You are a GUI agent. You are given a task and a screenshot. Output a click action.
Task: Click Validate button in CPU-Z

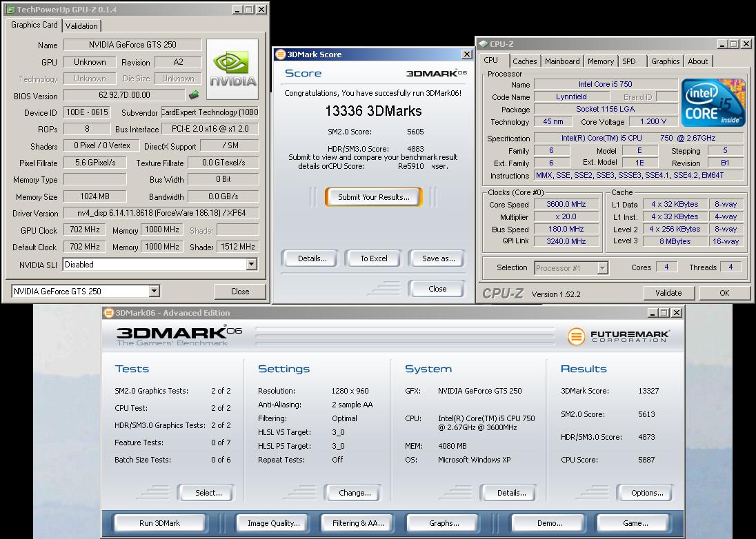[668, 293]
